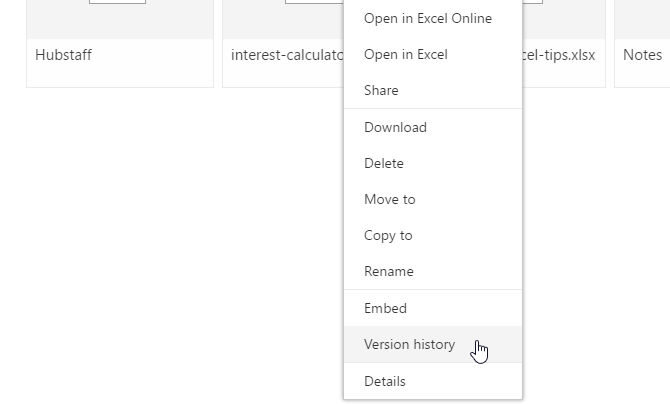Screen dimensions: 670x404
Task: Download the selected file
Action: point(395,127)
